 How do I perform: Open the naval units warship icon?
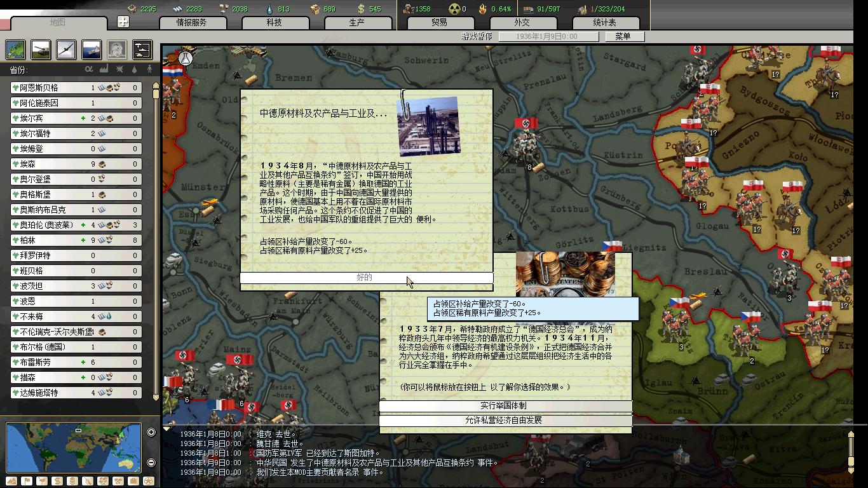click(92, 49)
